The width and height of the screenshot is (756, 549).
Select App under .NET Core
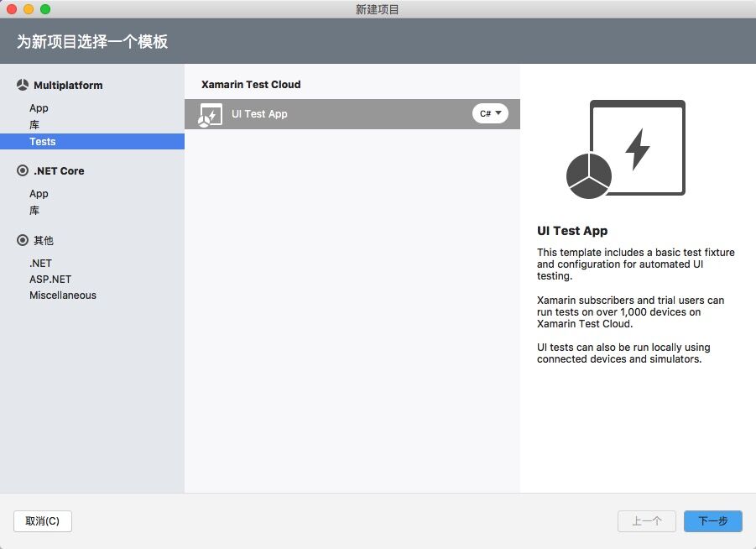click(39, 194)
